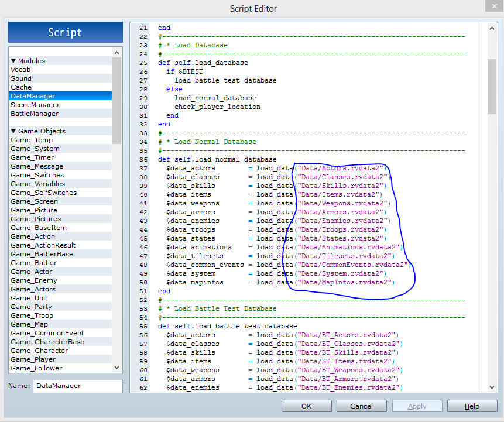Select the BattleManager script
Screen dimensions: 504x422
point(61,114)
